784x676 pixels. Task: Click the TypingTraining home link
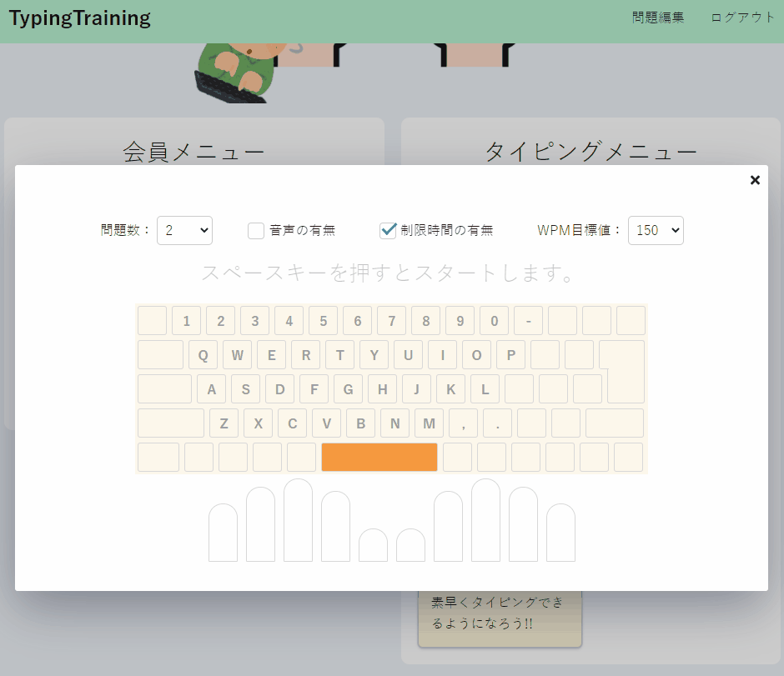[79, 17]
